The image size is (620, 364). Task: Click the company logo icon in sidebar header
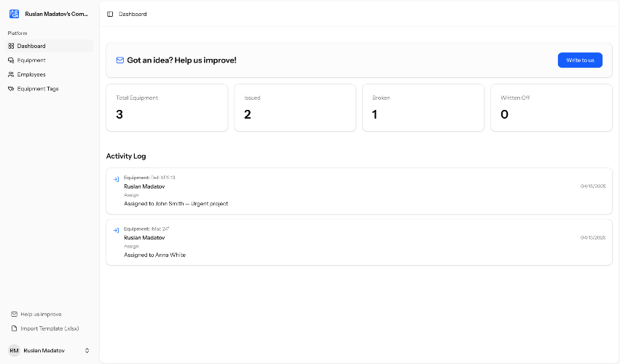coord(15,14)
